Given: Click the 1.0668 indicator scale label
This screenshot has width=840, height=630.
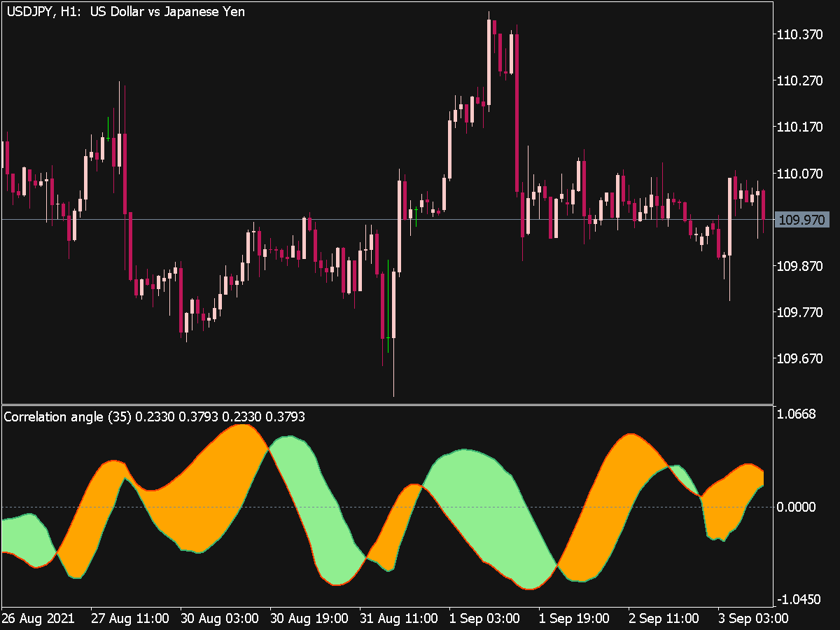Looking at the screenshot, I should coord(796,414).
